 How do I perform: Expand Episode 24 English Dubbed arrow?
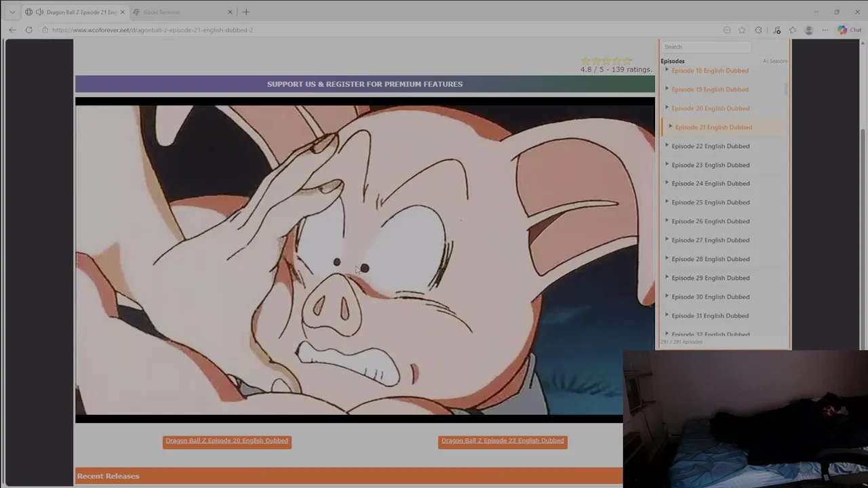click(667, 183)
